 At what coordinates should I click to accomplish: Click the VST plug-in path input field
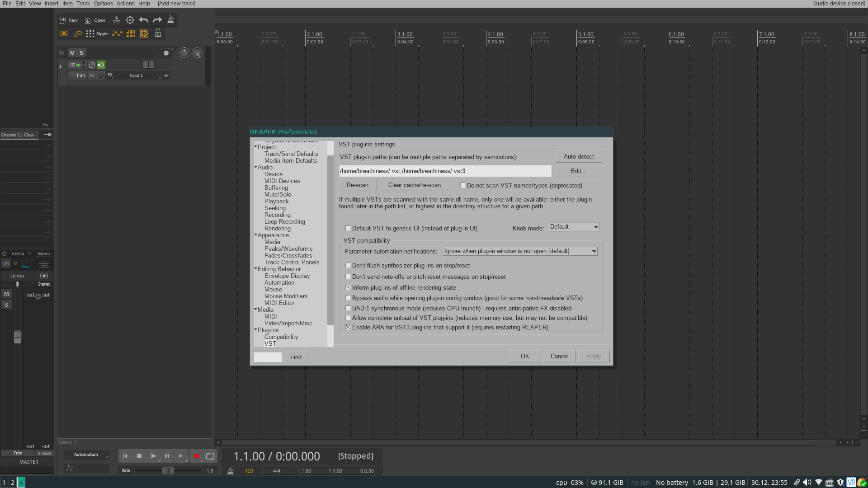tap(444, 170)
